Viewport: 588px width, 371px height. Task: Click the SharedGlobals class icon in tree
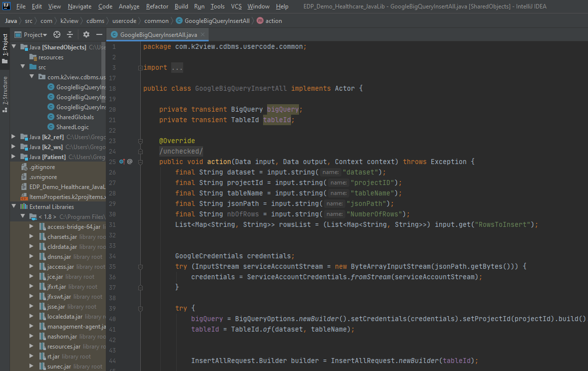coord(51,117)
